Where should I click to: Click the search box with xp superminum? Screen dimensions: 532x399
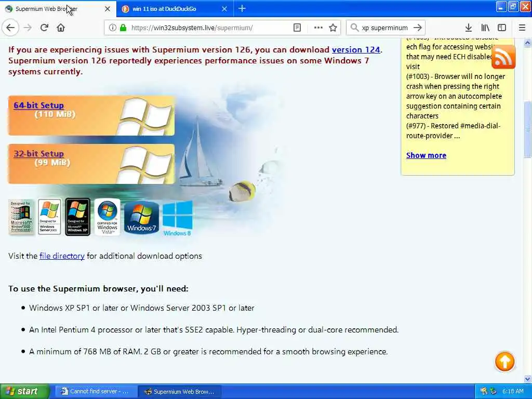(387, 28)
